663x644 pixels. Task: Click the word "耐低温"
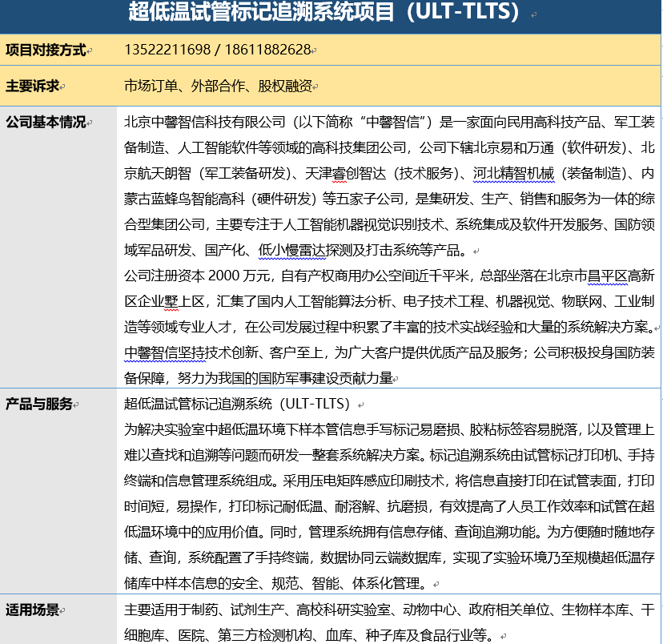(303, 506)
